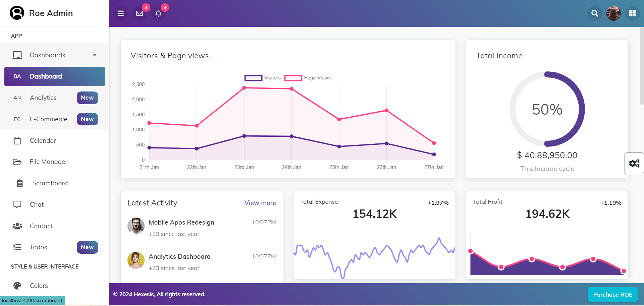Open Analytics dashboard menu item
The height and width of the screenshot is (306, 644).
coord(43,98)
